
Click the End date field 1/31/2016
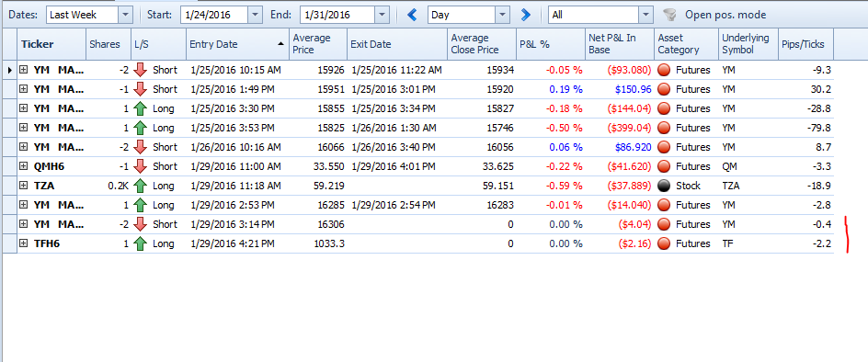pyautogui.click(x=337, y=15)
